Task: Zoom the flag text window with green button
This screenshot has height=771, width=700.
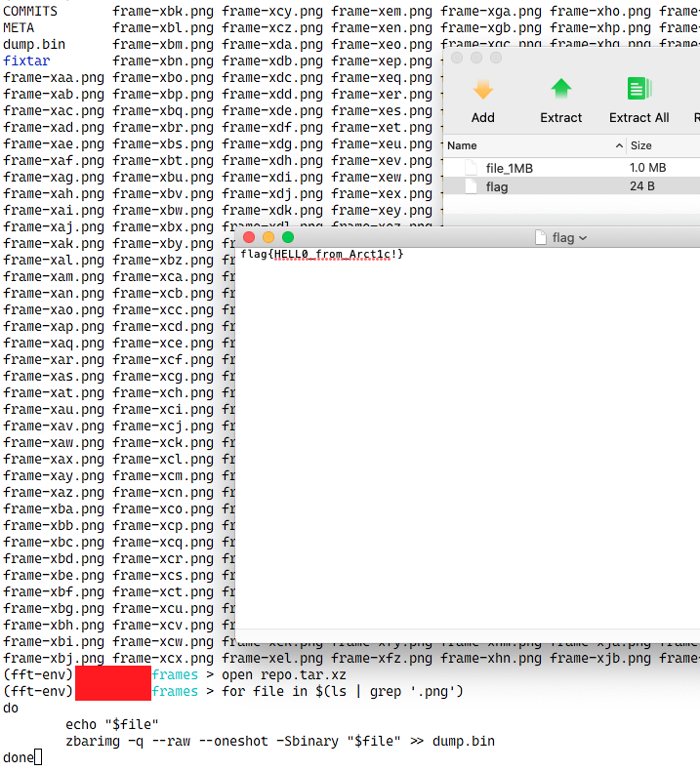Action: click(x=288, y=237)
